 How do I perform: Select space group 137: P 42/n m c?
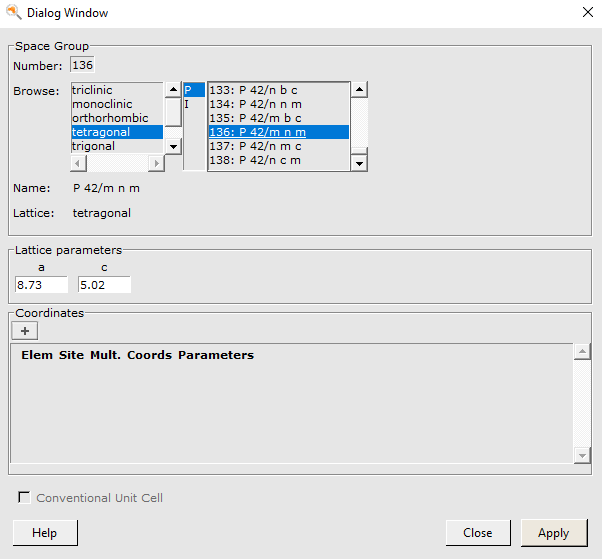pyautogui.click(x=276, y=146)
